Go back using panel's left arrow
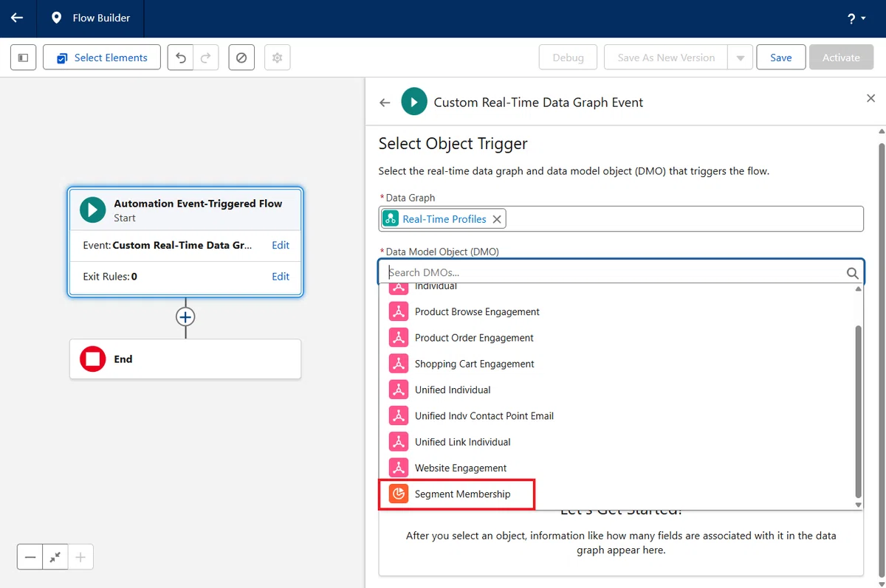The width and height of the screenshot is (886, 588). point(385,103)
